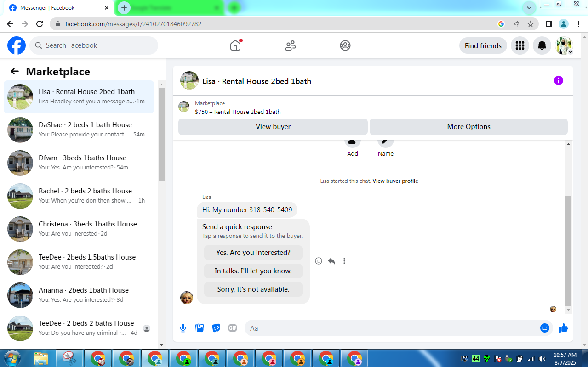Viewport: 588px width, 367px height.
Task: Send quick response 'Sorry, it's not available.'
Action: point(253,289)
